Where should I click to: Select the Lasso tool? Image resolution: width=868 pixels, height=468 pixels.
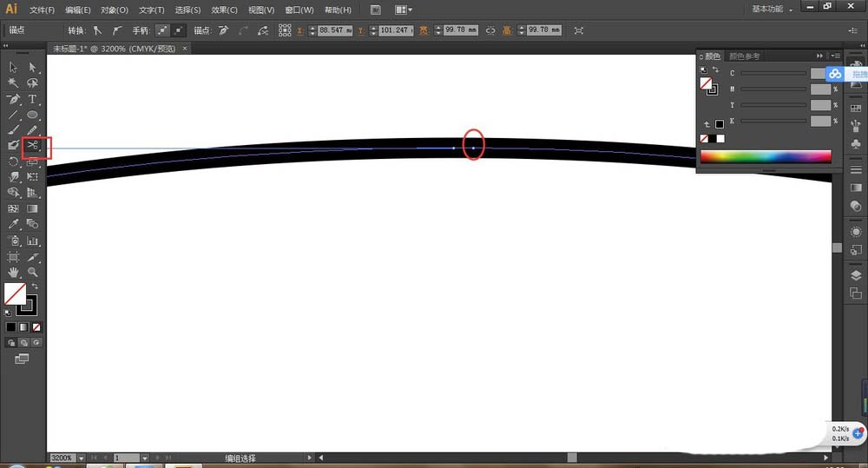pyautogui.click(x=33, y=83)
